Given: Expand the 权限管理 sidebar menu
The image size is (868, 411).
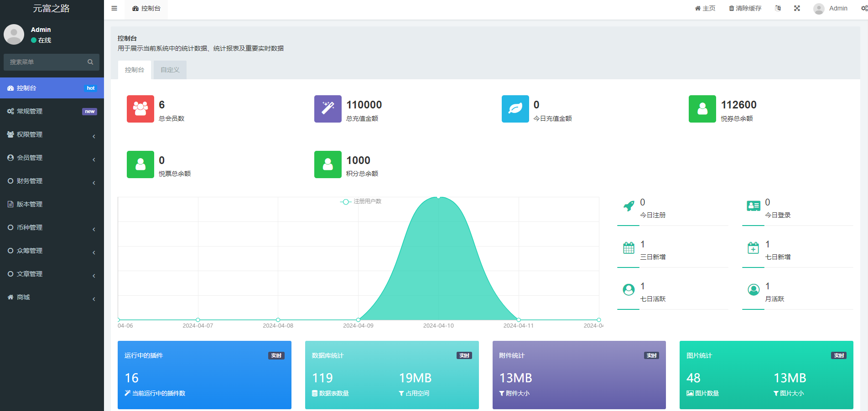Looking at the screenshot, I should click(52, 134).
